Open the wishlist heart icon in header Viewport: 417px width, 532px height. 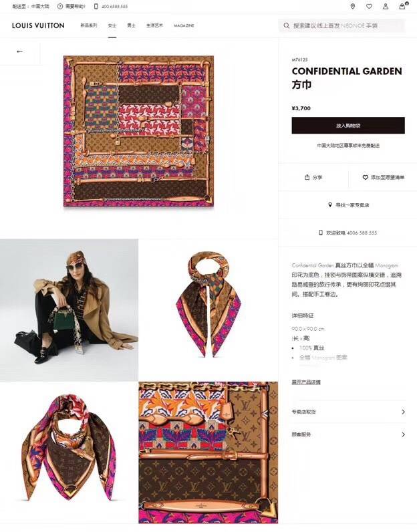click(x=369, y=7)
